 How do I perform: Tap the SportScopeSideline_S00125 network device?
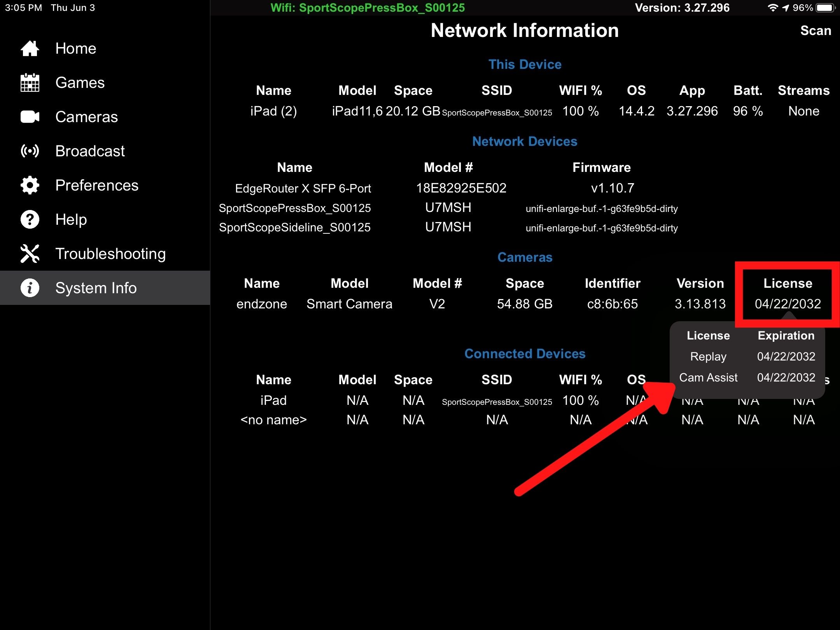click(295, 227)
